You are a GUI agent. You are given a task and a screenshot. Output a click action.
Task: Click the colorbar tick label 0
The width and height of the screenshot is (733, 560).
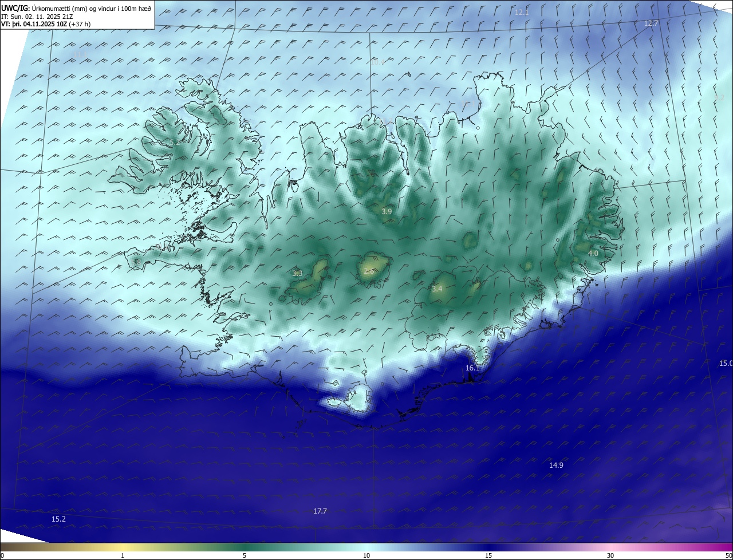(2, 556)
